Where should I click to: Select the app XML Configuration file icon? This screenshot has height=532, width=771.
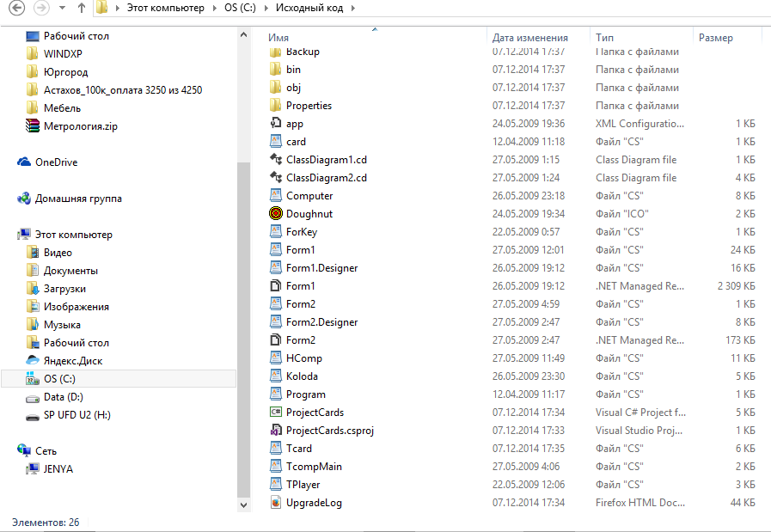275,124
